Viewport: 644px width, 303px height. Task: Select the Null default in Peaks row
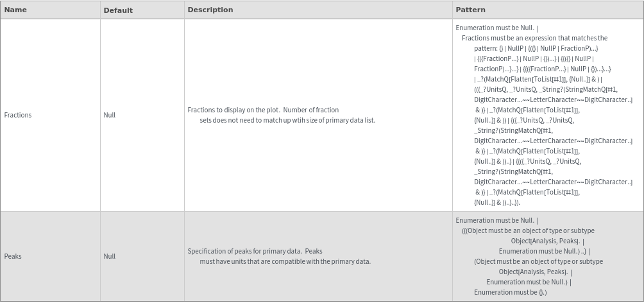coord(110,256)
